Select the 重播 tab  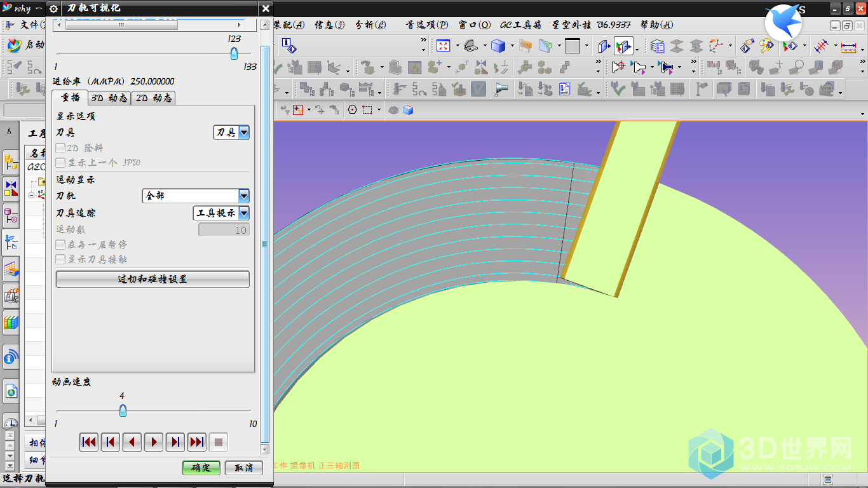coord(70,97)
